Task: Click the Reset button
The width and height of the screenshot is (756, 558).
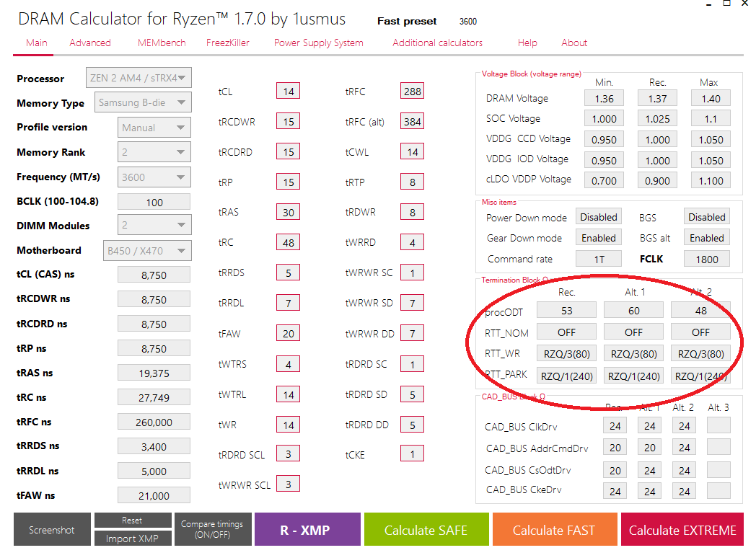Action: point(133,521)
